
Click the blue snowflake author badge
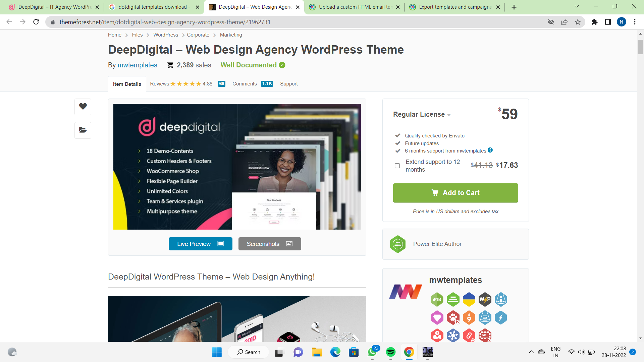tap(453, 335)
